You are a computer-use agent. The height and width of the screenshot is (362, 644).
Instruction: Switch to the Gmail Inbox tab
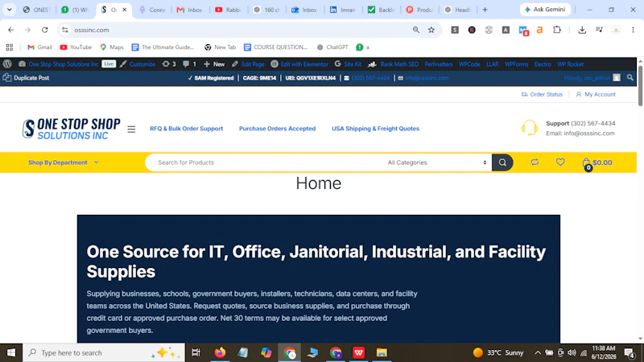[189, 10]
